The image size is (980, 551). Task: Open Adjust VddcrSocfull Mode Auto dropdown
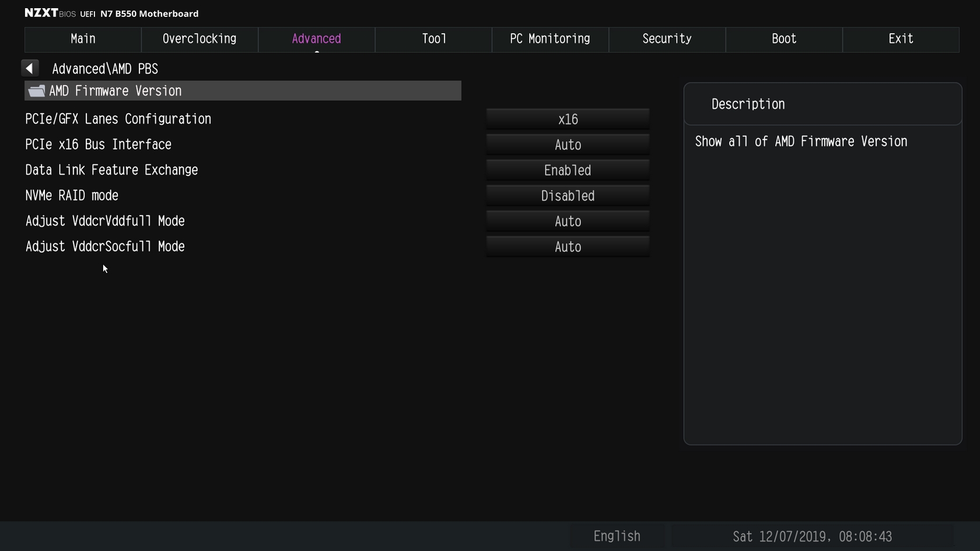coord(568,247)
